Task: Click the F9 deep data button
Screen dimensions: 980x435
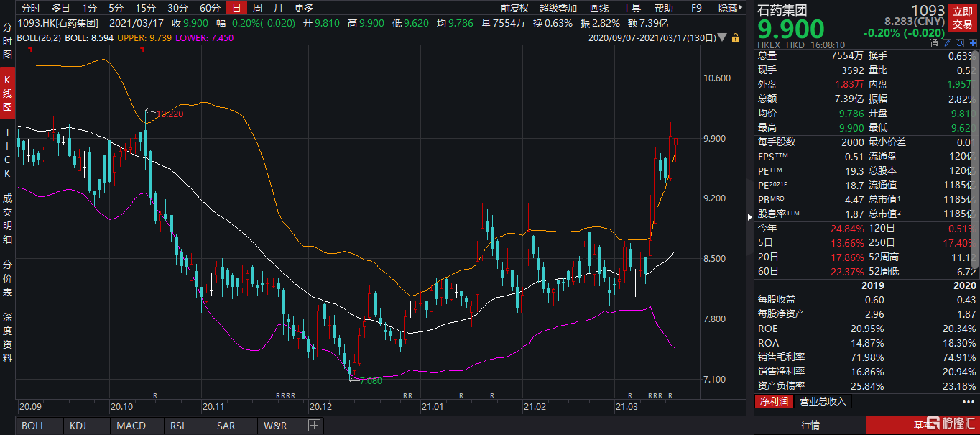Action: tap(696, 8)
